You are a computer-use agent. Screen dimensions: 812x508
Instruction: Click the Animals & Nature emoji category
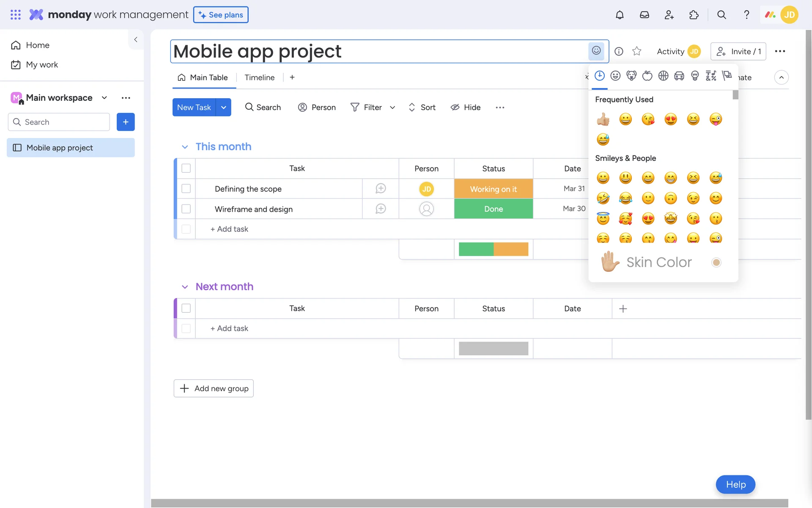(x=631, y=76)
